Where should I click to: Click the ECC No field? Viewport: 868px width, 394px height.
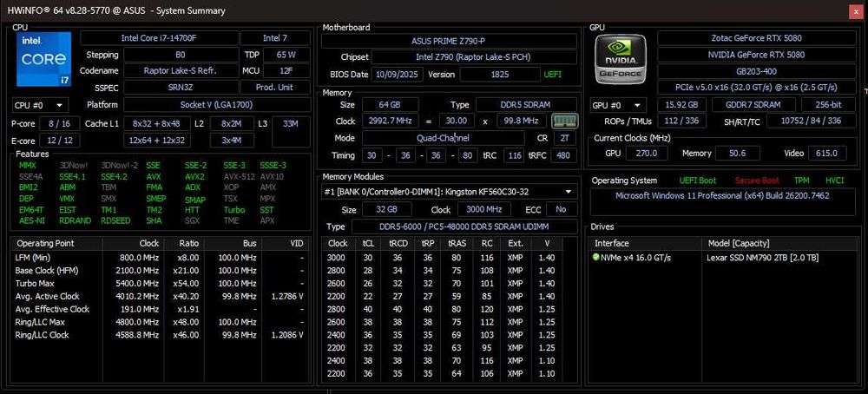coord(561,209)
